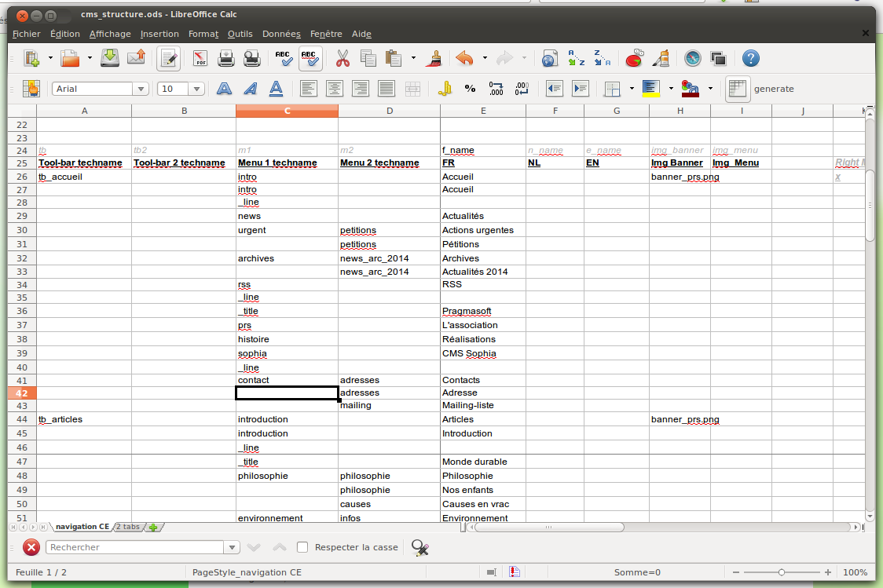Open the Find and Replace icon
Viewport: 883px width, 588px height.
coord(420,547)
